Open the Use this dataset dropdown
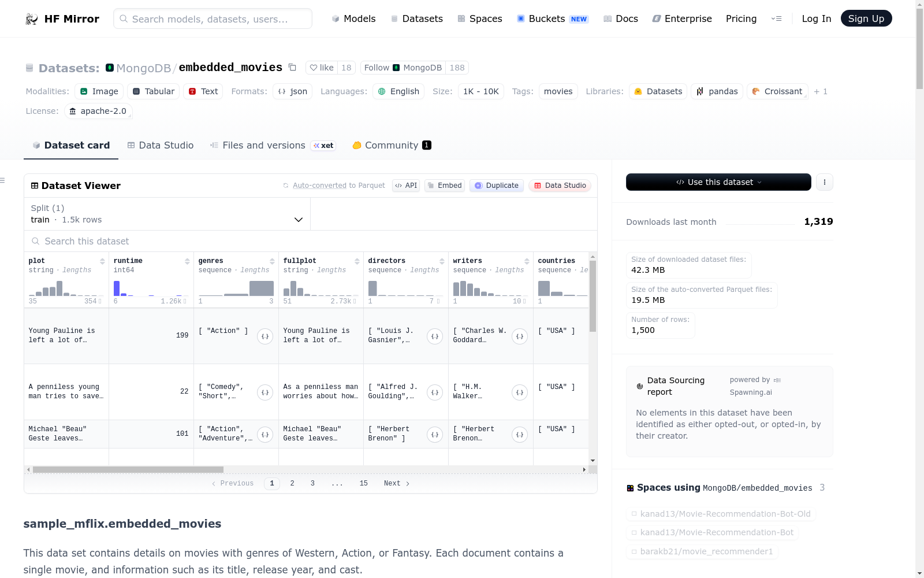 (x=718, y=182)
